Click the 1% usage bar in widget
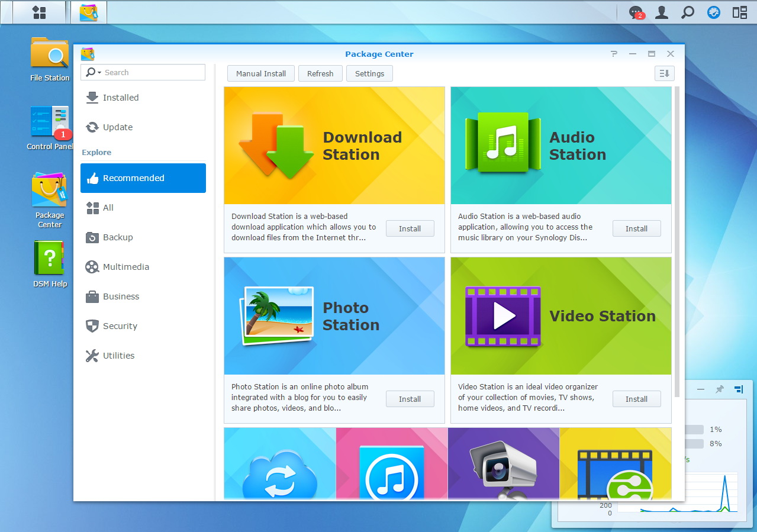Image resolution: width=757 pixels, height=532 pixels. [x=694, y=430]
